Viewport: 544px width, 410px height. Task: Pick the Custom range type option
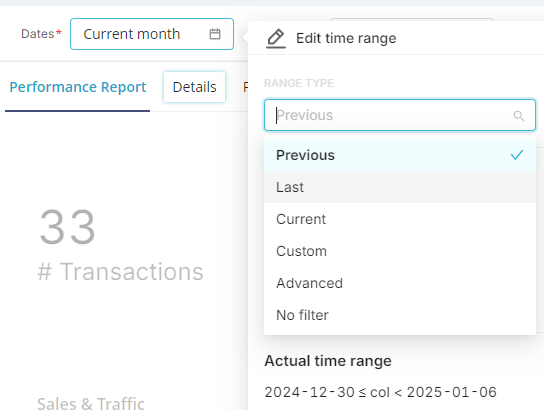tap(400, 251)
